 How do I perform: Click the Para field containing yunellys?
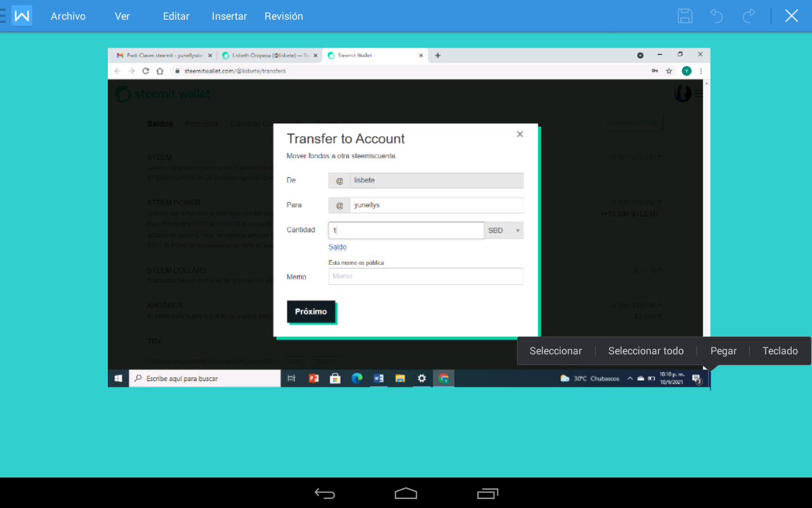coord(426,205)
